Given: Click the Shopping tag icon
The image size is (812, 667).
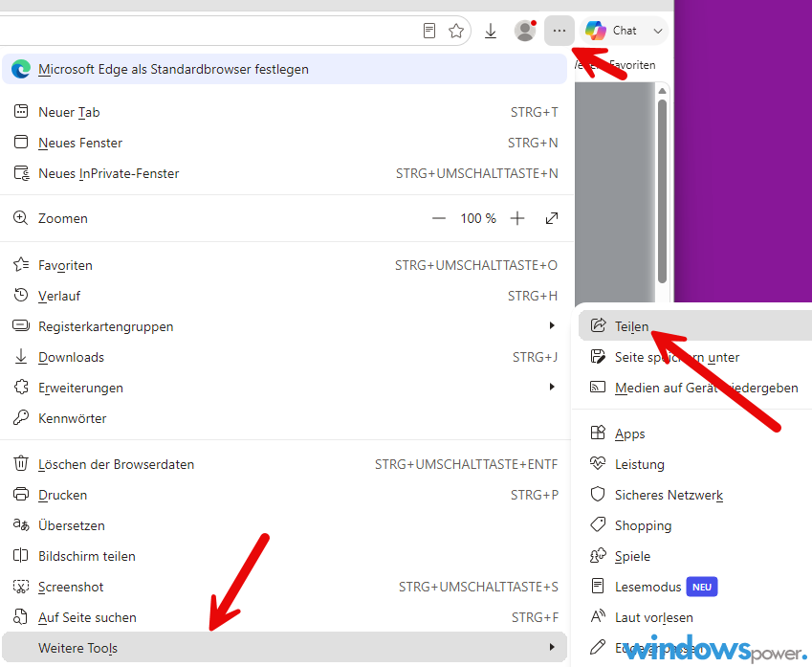Looking at the screenshot, I should [598, 524].
